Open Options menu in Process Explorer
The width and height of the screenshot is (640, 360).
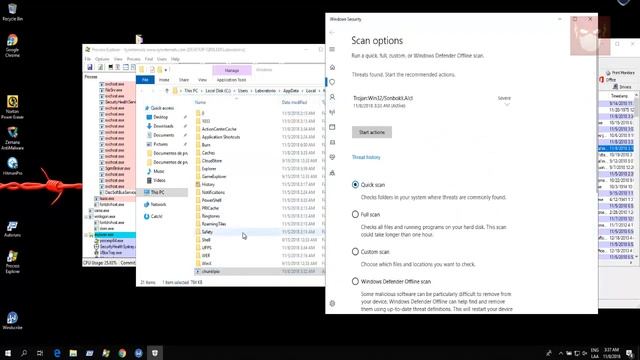[102, 59]
